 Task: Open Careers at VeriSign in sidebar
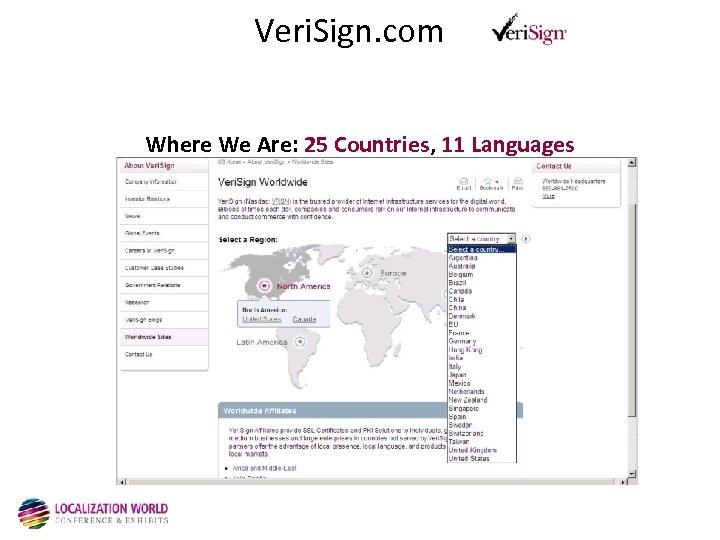point(149,250)
